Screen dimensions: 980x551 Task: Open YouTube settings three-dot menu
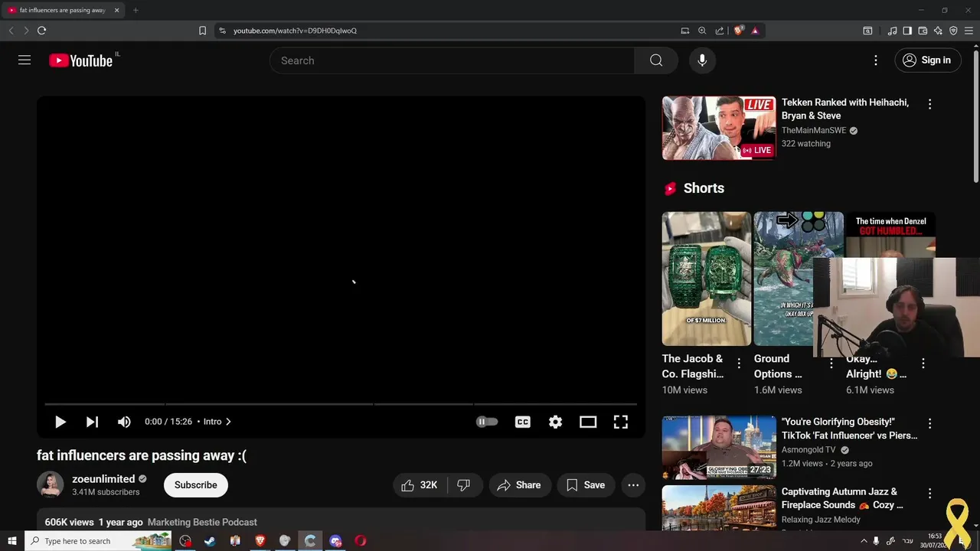pyautogui.click(x=876, y=60)
